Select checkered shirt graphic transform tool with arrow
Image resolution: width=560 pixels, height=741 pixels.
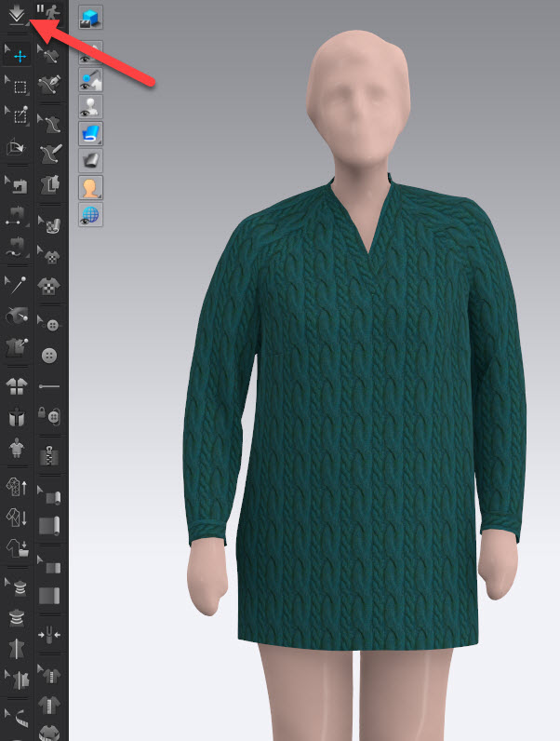coord(49,256)
